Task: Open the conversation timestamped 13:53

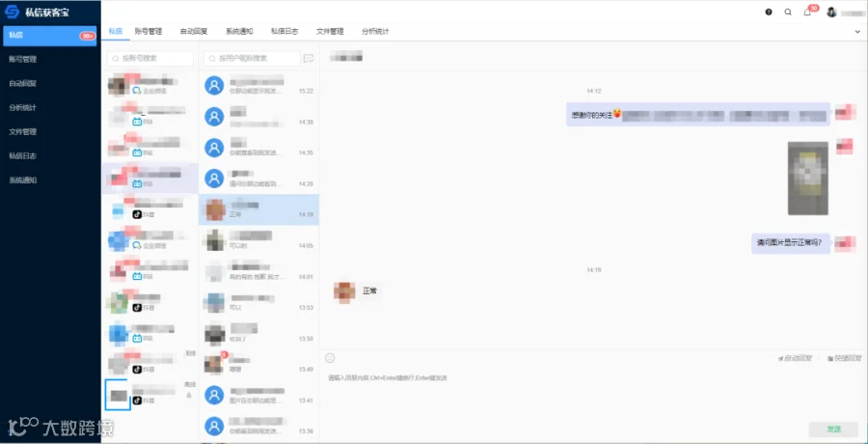Action: [258, 303]
